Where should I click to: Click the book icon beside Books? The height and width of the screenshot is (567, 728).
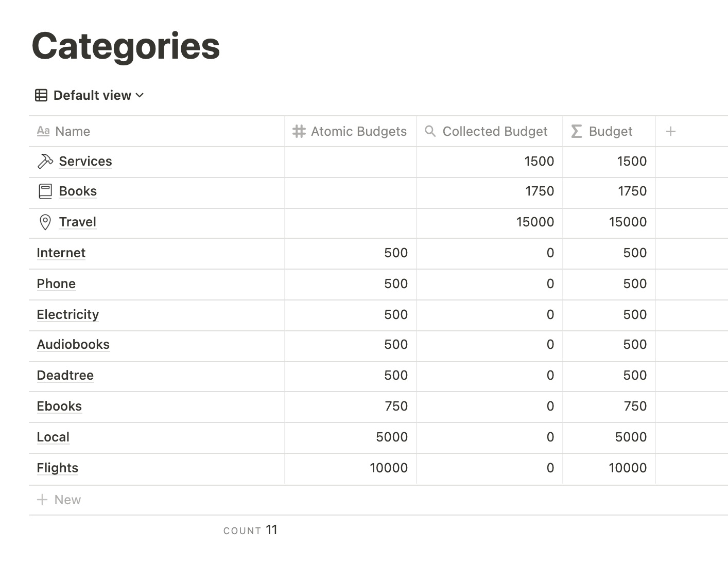45,191
